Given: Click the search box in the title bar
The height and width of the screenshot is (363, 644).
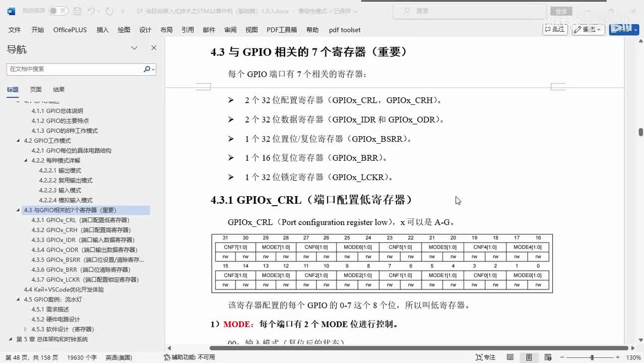Looking at the screenshot, I should click(469, 11).
